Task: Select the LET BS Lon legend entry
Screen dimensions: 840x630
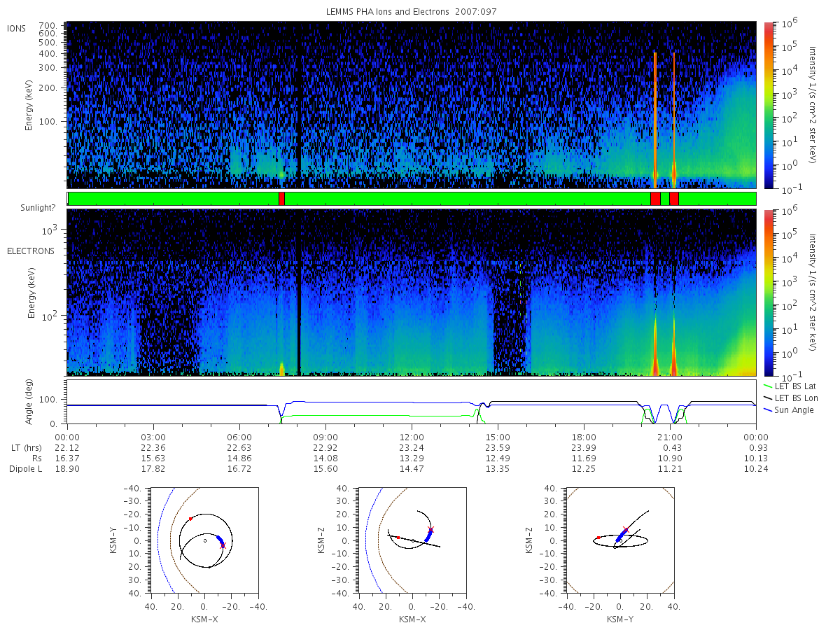Action: (794, 398)
